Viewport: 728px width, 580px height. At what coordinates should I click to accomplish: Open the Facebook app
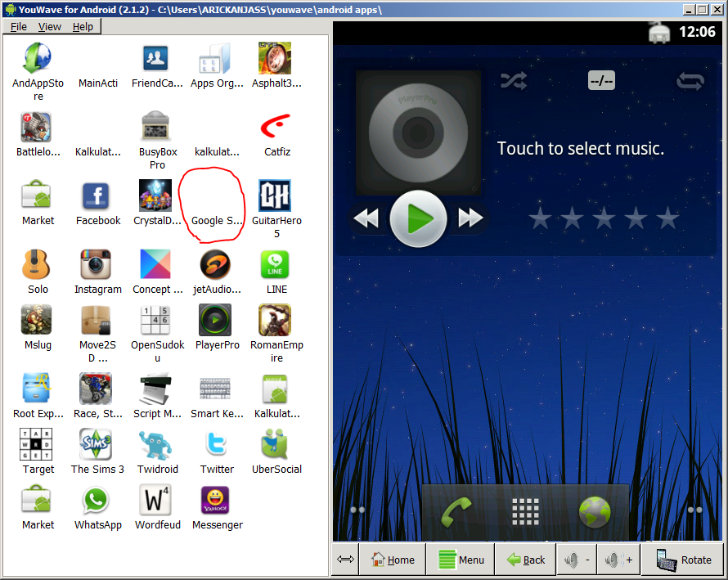click(x=97, y=196)
